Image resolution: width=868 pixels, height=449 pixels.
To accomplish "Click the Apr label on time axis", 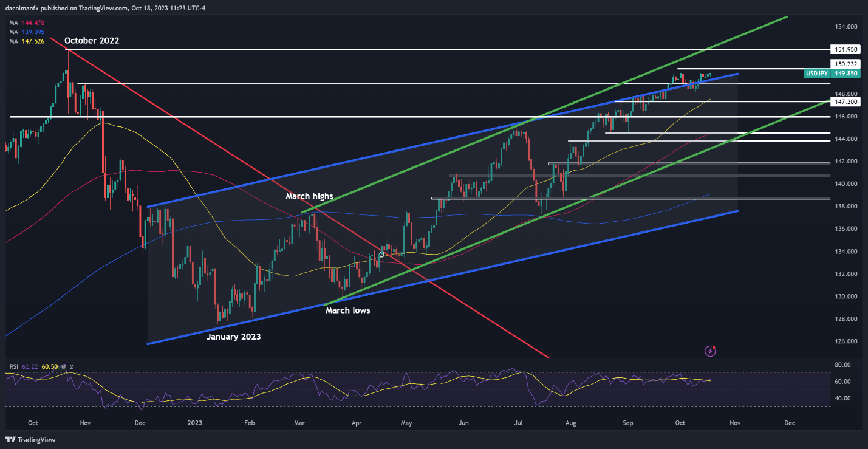I will click(357, 422).
